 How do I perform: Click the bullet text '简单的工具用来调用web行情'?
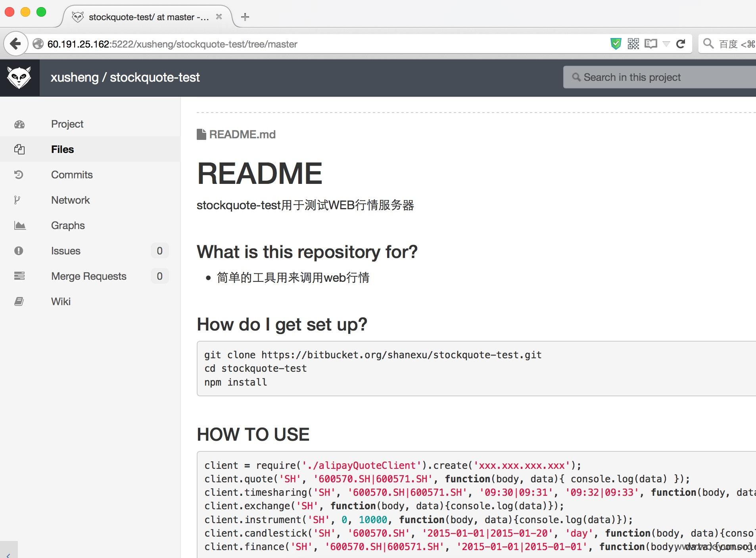coord(293,277)
